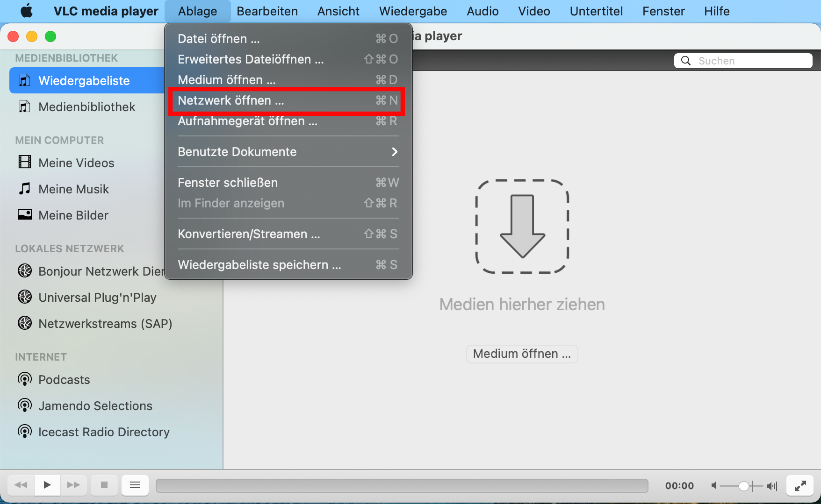Image resolution: width=821 pixels, height=504 pixels.
Task: Click the fast-forward next track button
Action: tap(73, 485)
